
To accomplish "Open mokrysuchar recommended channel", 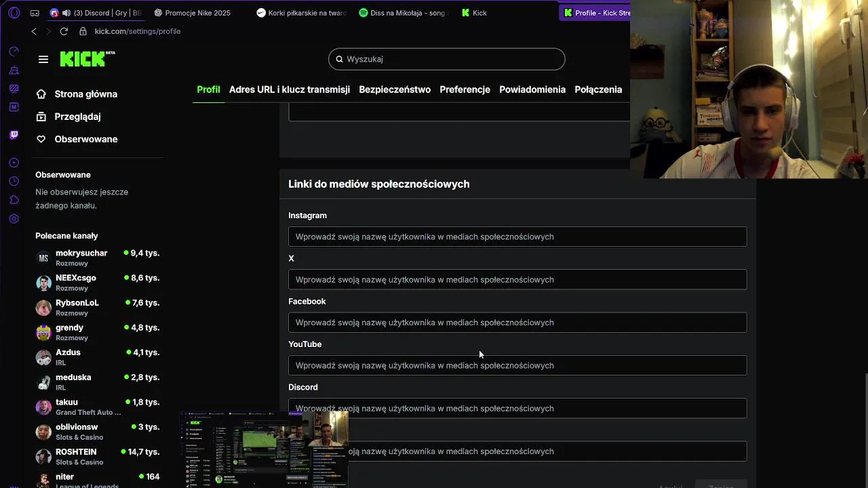I will (x=98, y=258).
